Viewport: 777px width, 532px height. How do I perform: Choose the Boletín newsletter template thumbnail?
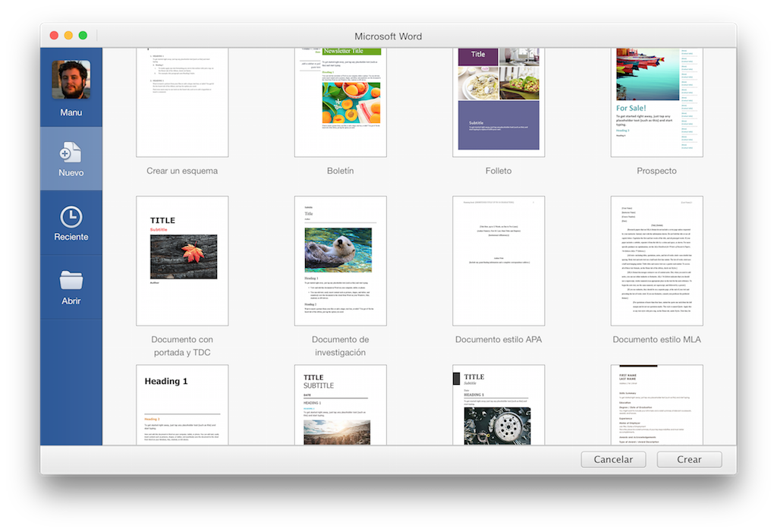point(340,101)
